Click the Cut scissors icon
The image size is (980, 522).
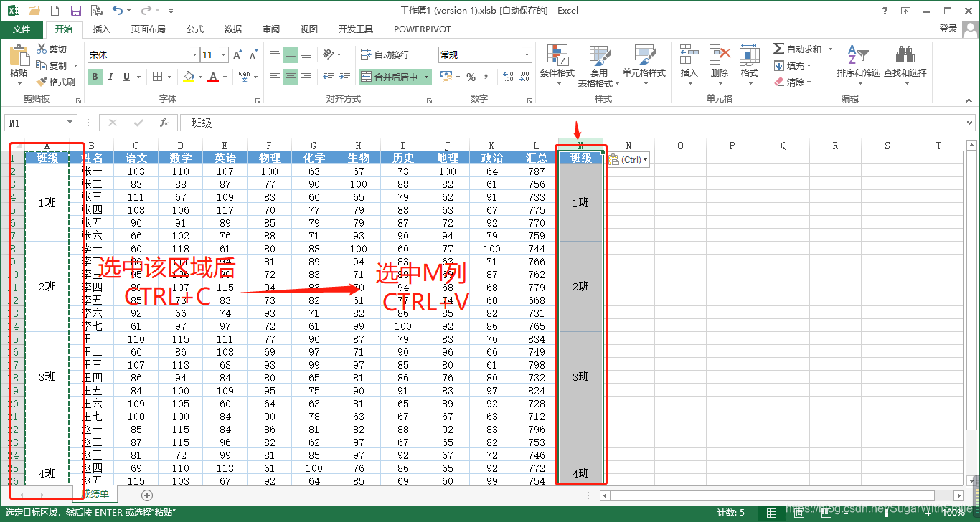pyautogui.click(x=42, y=49)
